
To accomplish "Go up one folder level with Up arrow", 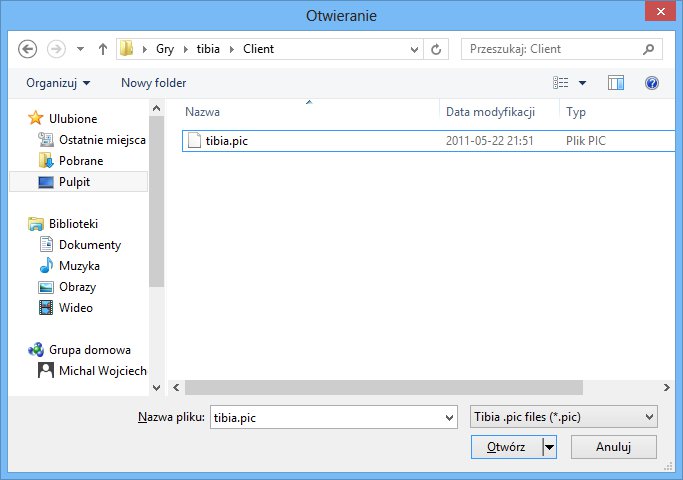I will click(x=103, y=49).
